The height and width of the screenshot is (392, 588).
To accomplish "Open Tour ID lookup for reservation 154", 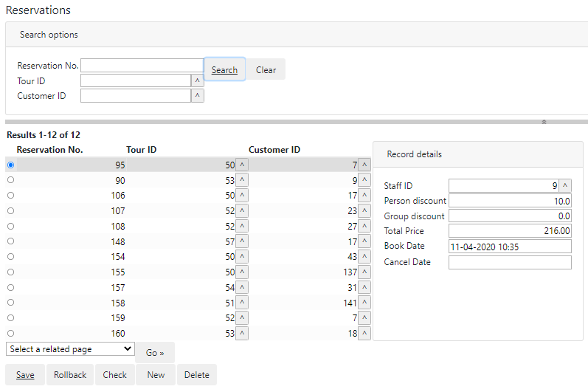I will (242, 257).
